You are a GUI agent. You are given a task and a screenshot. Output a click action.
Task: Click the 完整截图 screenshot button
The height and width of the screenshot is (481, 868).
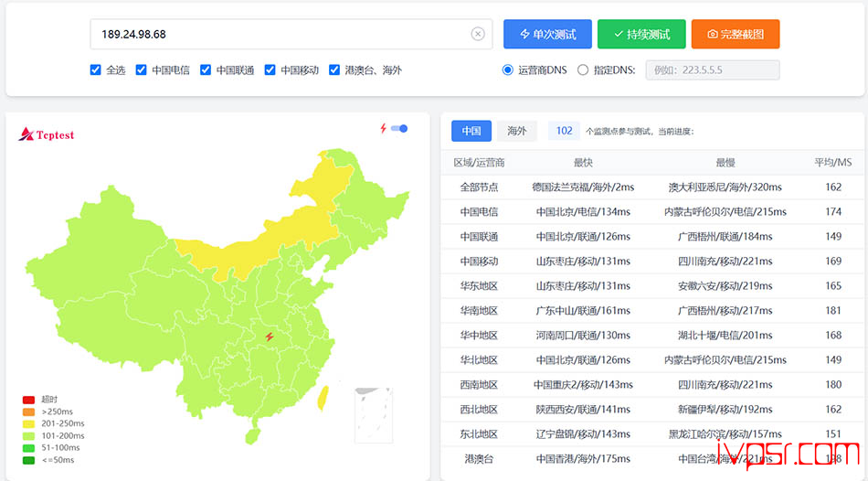pyautogui.click(x=736, y=34)
